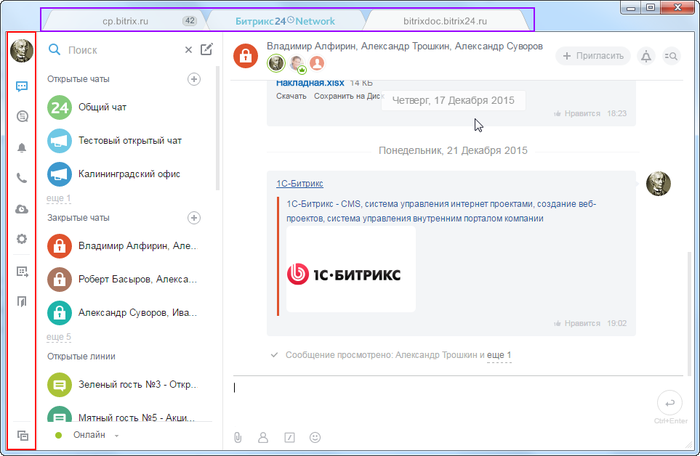Viewport: 700px width, 456px height.
Task: Open slash commands icon below input
Action: [x=289, y=437]
